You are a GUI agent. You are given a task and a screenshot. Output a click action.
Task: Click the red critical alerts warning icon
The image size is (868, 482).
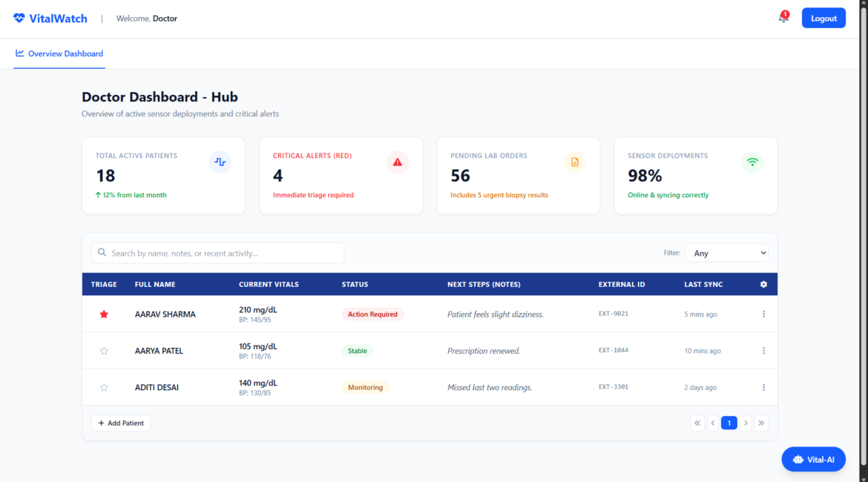pyautogui.click(x=398, y=162)
